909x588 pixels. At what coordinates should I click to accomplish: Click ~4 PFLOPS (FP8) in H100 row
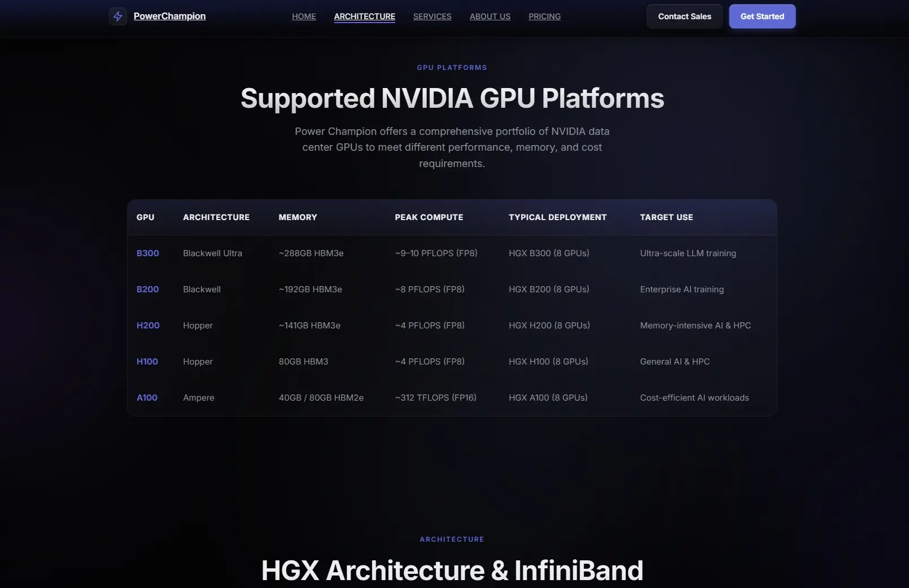pyautogui.click(x=430, y=362)
